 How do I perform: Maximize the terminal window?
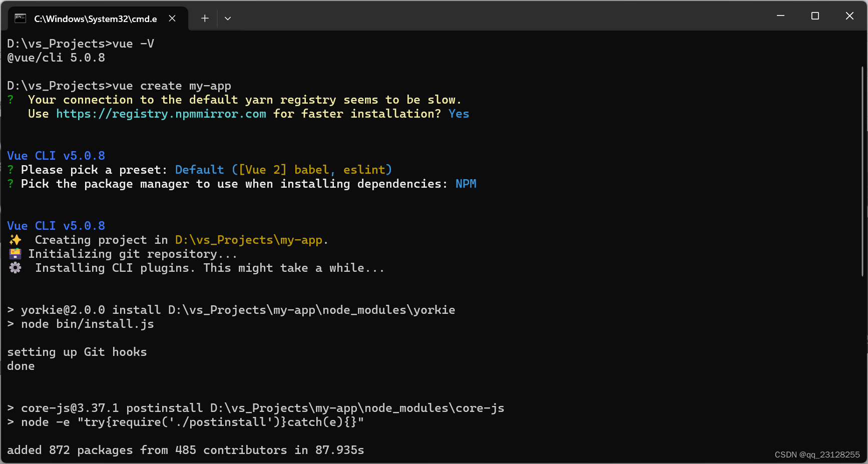click(815, 16)
